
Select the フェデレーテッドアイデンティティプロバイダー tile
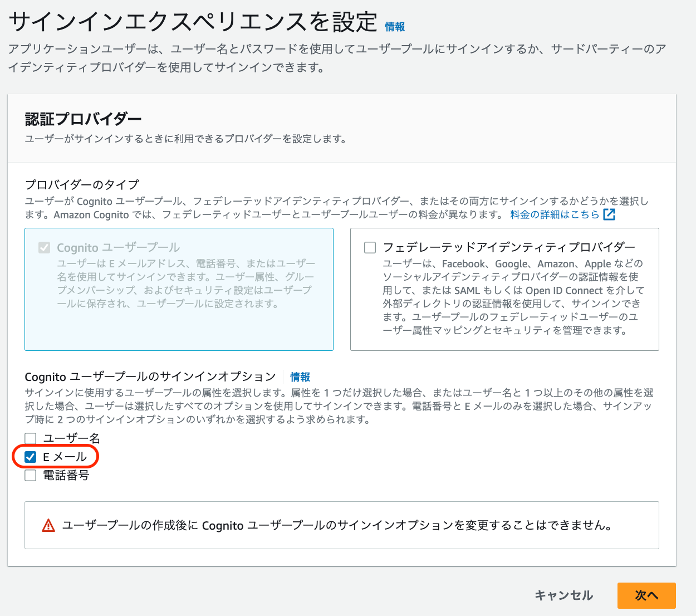(x=504, y=290)
